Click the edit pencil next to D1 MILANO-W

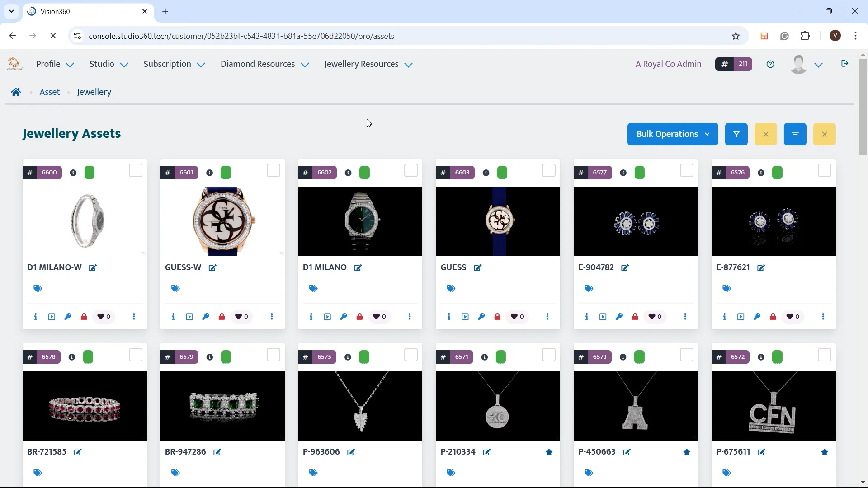[x=93, y=268]
